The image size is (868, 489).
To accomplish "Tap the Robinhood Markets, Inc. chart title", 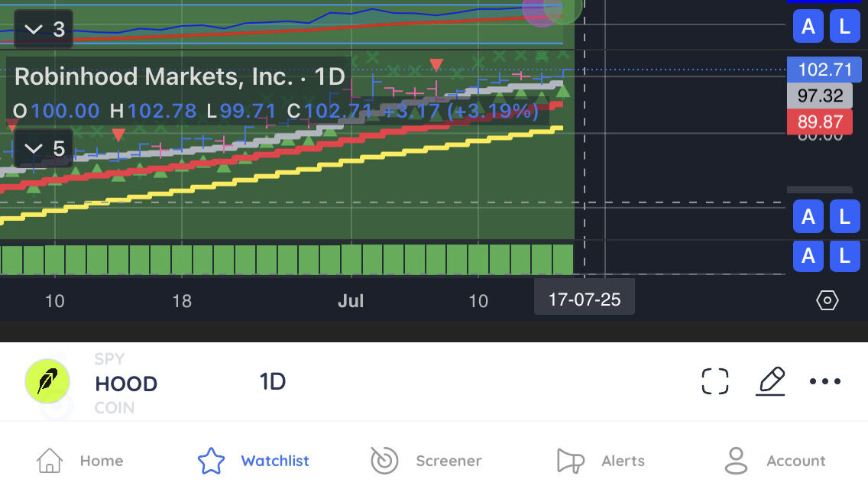I will [180, 76].
